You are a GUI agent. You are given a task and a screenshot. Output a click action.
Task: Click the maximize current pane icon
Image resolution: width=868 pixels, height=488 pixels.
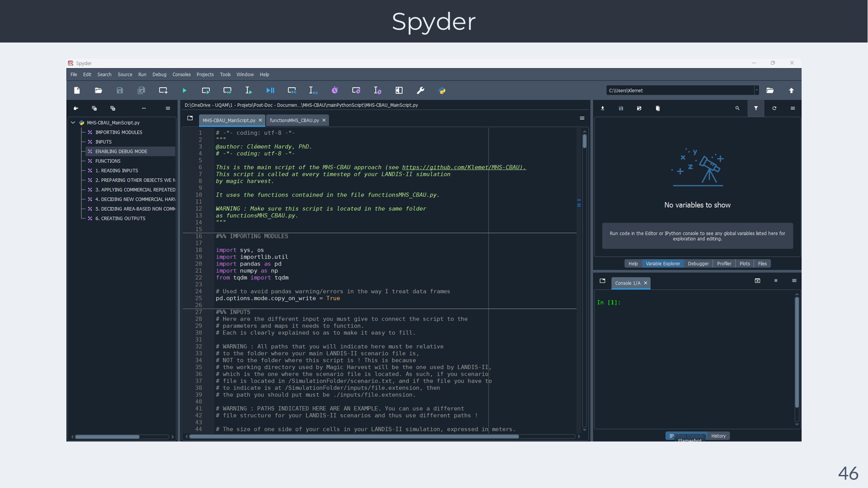click(399, 91)
